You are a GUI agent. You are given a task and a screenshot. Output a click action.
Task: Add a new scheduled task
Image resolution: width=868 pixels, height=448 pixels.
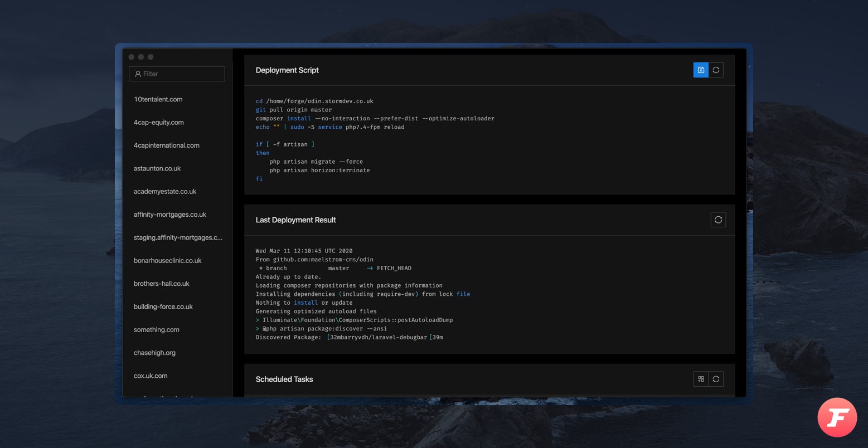coord(700,379)
